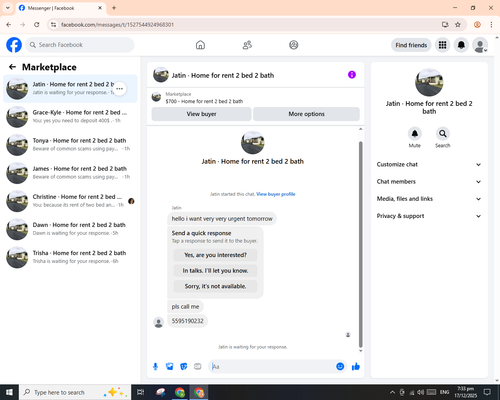
Task: Open Grace-Kyle conversation
Action: [x=70, y=117]
